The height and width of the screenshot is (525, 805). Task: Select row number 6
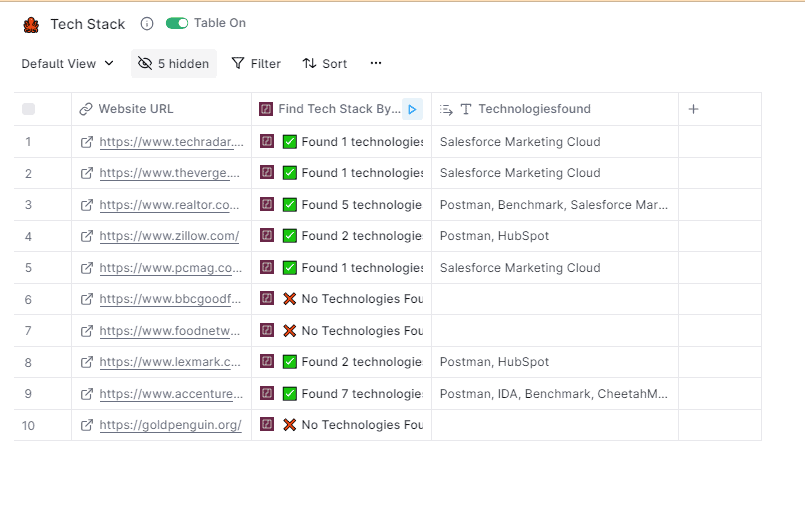pyautogui.click(x=28, y=299)
